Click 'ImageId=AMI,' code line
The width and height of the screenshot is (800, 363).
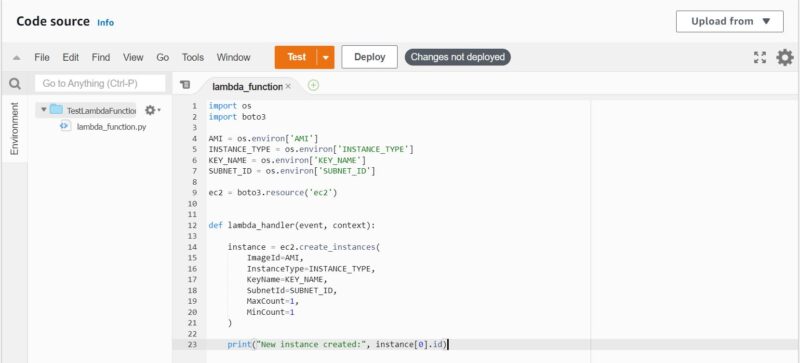pyautogui.click(x=274, y=257)
